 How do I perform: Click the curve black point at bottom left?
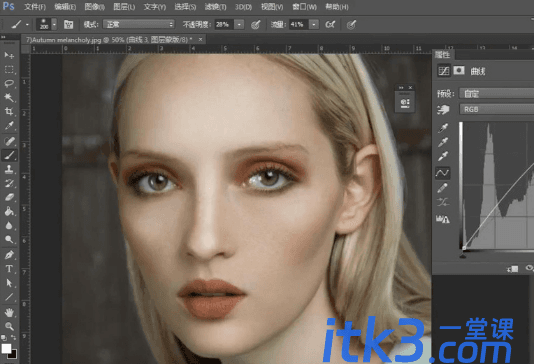point(464,248)
